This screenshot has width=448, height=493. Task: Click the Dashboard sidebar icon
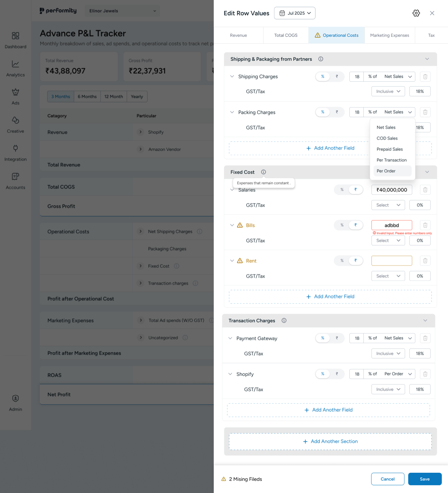click(15, 36)
